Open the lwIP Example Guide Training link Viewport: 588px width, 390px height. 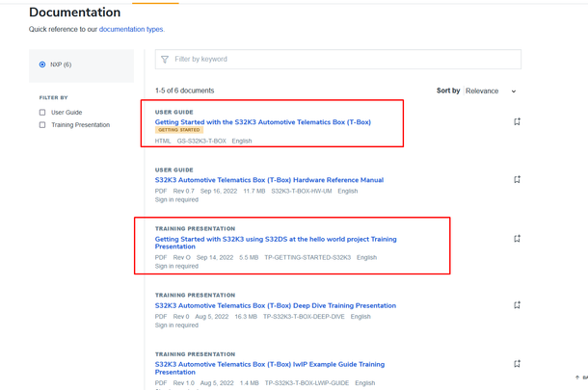tap(269, 364)
